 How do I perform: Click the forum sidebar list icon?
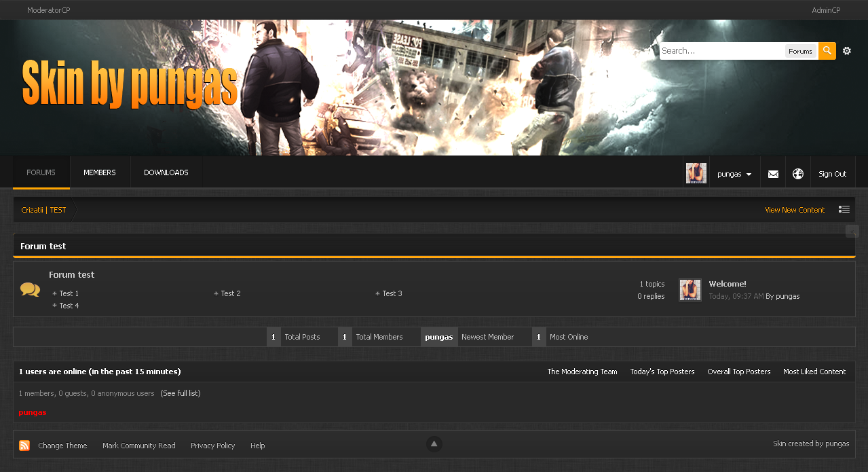pos(844,210)
